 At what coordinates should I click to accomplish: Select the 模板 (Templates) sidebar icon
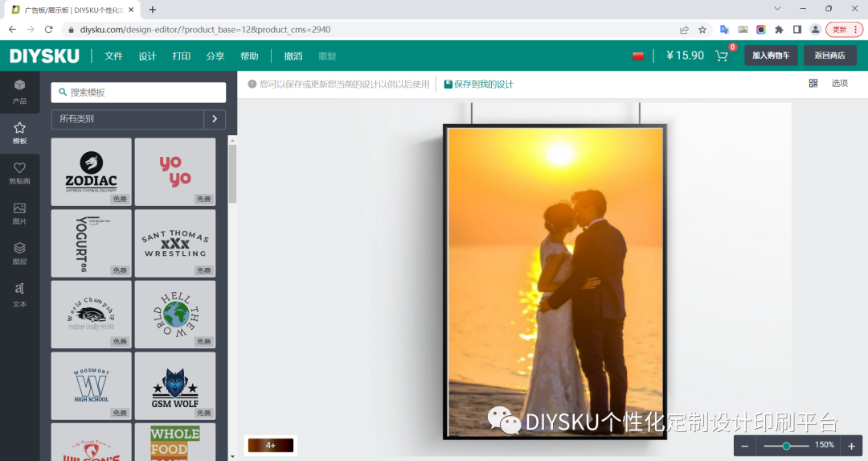coord(19,133)
